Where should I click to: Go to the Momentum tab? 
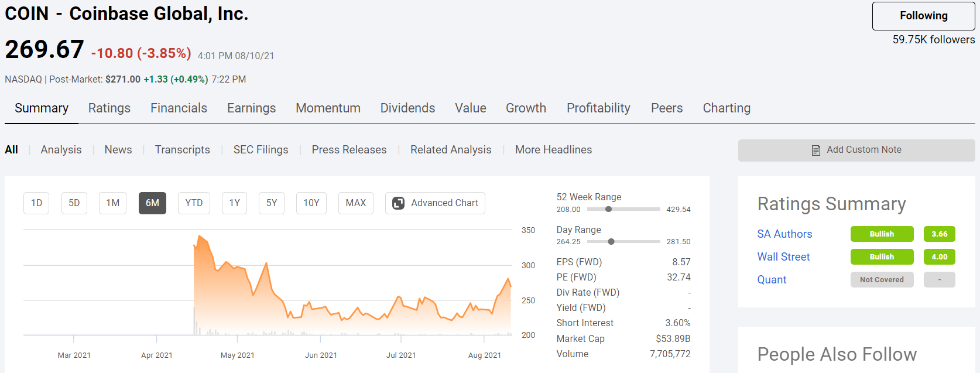tap(328, 108)
